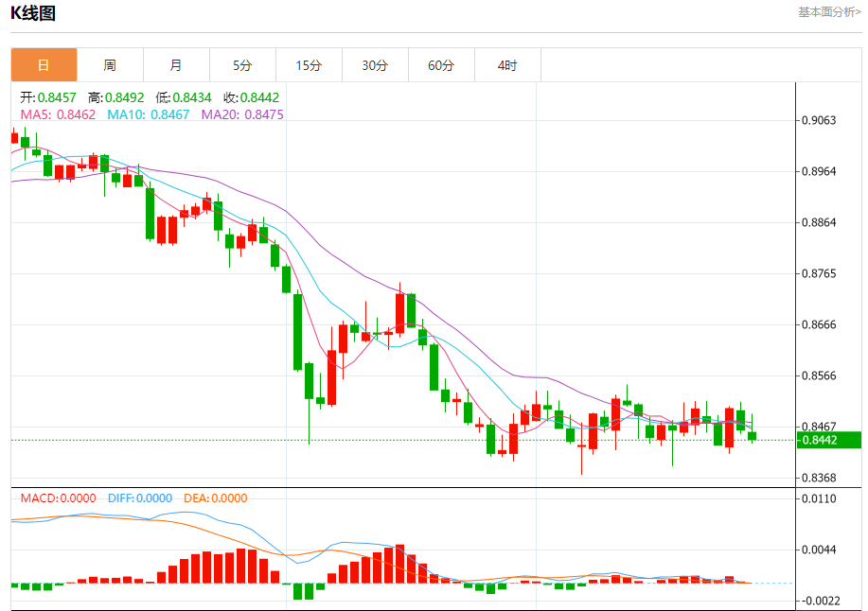Click the 开:0.8457 open price value

[x=48, y=97]
